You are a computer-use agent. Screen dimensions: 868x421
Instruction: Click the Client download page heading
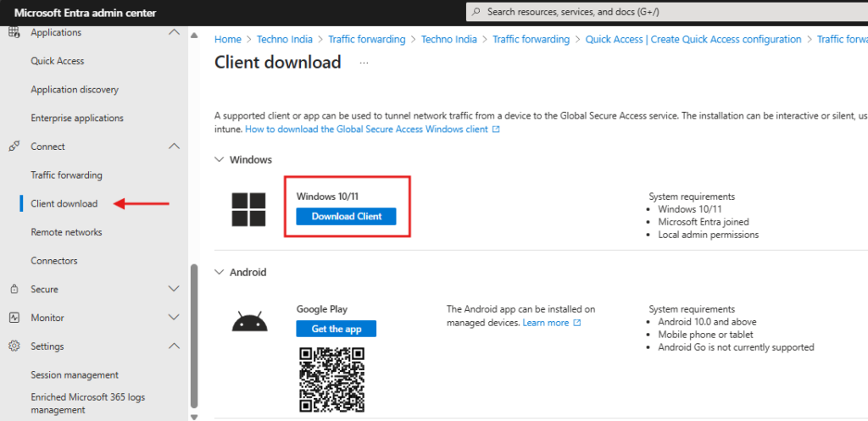click(278, 62)
